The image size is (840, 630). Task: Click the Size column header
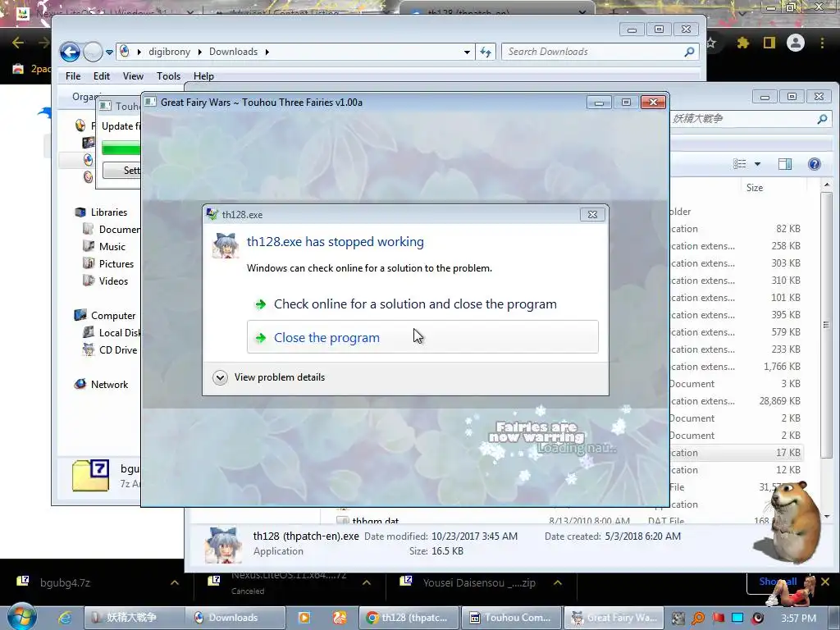pyautogui.click(x=755, y=188)
